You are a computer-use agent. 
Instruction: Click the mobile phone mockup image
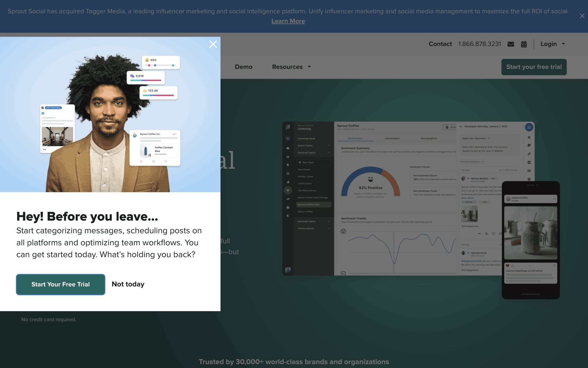(x=530, y=240)
